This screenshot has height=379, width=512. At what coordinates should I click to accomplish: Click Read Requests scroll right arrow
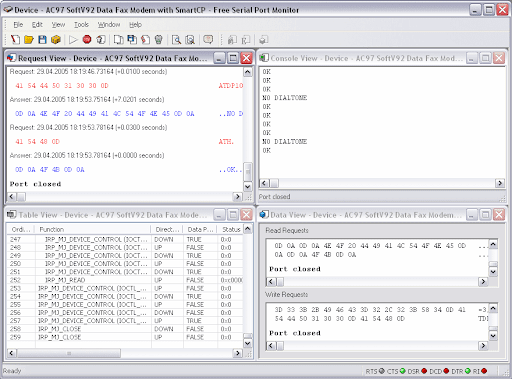click(x=483, y=282)
